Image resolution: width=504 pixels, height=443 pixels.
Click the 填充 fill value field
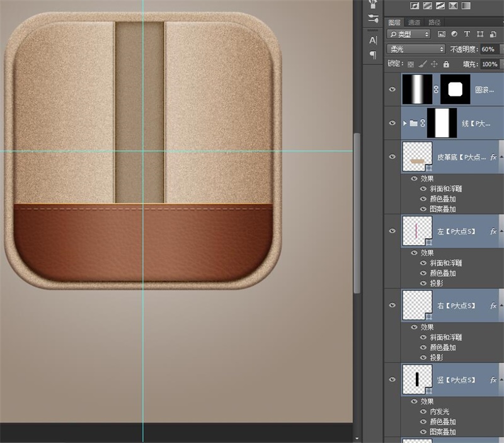[490, 64]
